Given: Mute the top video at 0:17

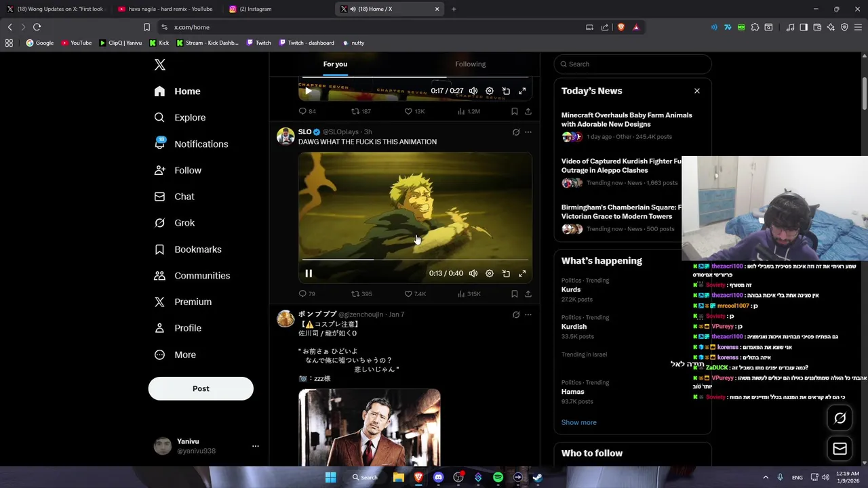Looking at the screenshot, I should click(473, 91).
